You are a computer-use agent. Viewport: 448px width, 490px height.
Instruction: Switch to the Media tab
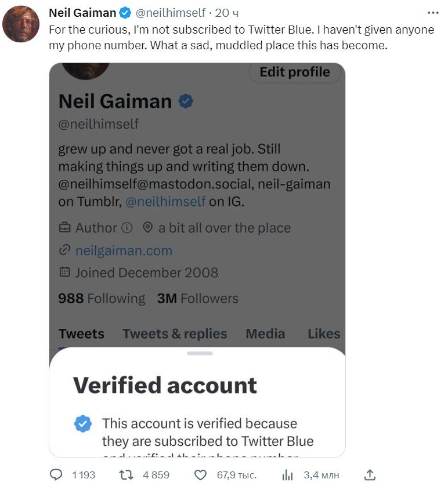(265, 333)
